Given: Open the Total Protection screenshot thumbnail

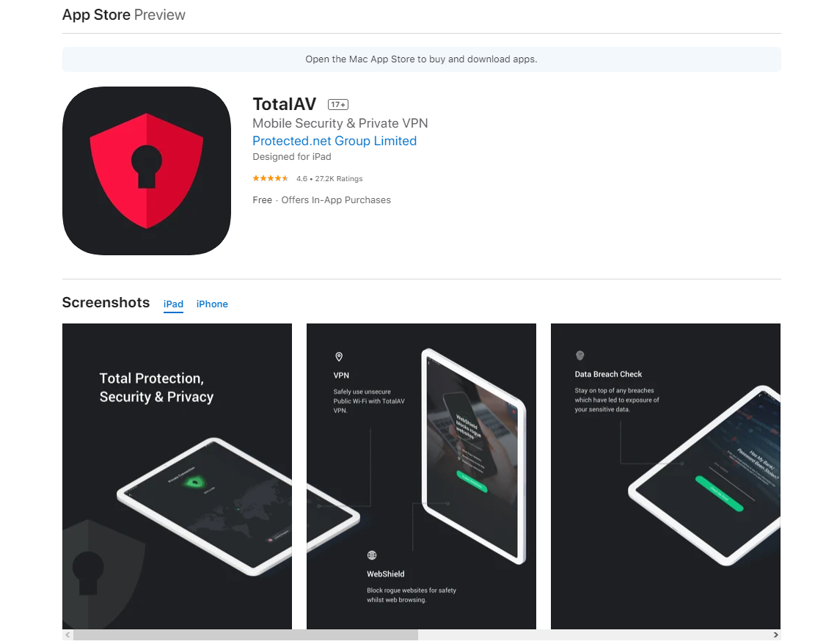Looking at the screenshot, I should coord(178,476).
